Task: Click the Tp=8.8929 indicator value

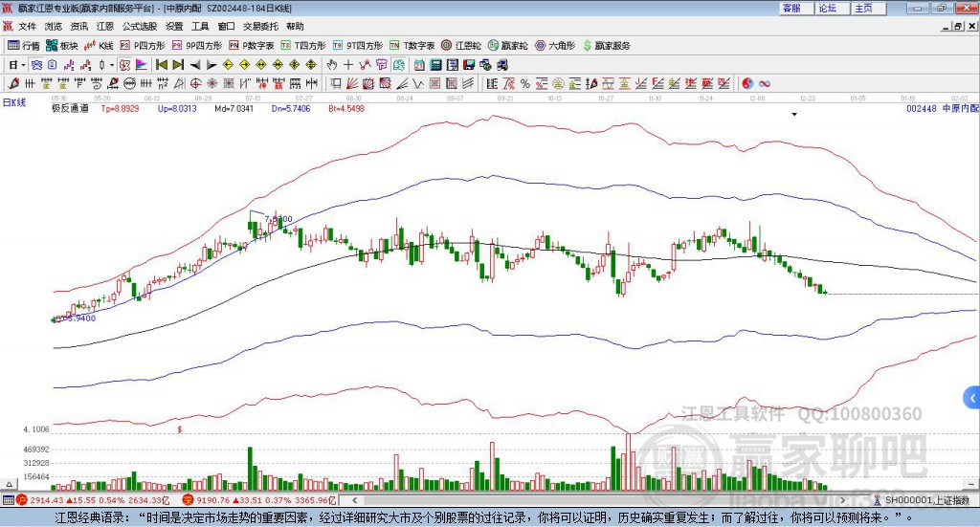Action: 120,109
